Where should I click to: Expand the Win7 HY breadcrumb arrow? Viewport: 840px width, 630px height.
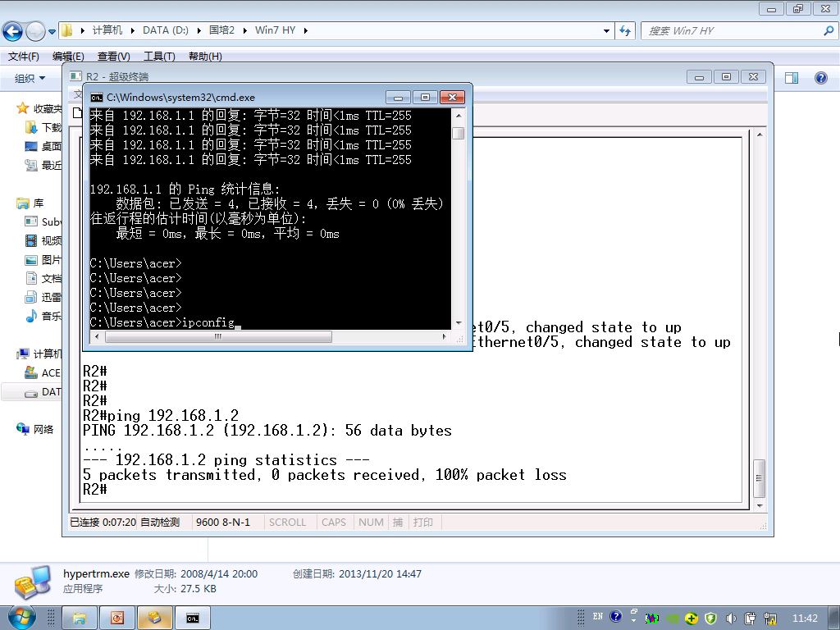(x=305, y=30)
